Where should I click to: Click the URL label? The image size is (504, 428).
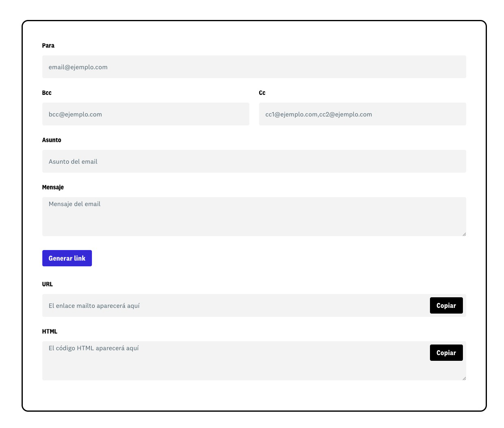click(x=47, y=284)
